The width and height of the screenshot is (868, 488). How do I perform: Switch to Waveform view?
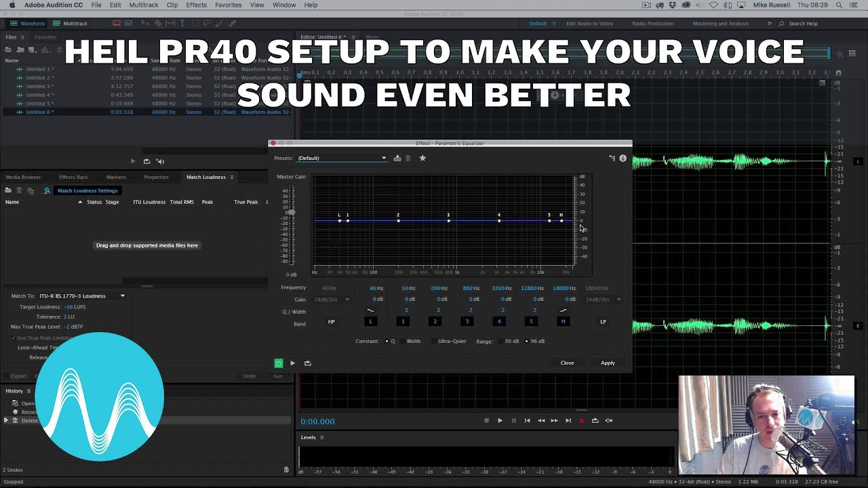pyautogui.click(x=27, y=23)
